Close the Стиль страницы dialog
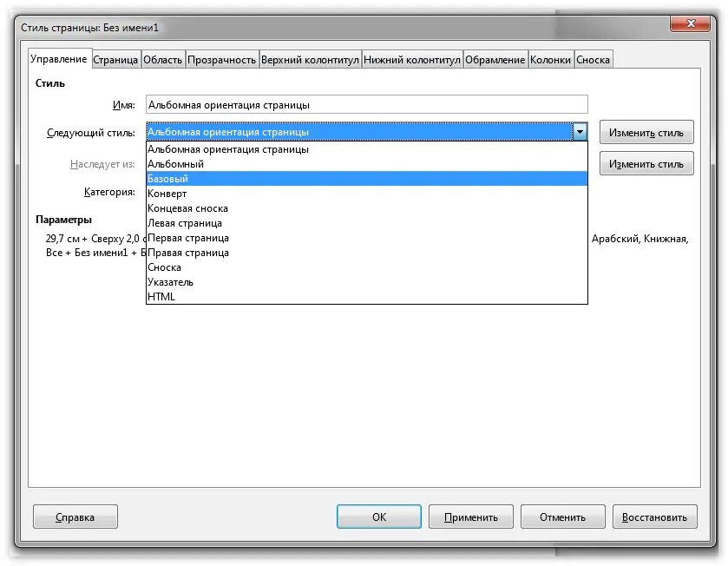Viewport: 728px width, 566px height. [x=690, y=23]
